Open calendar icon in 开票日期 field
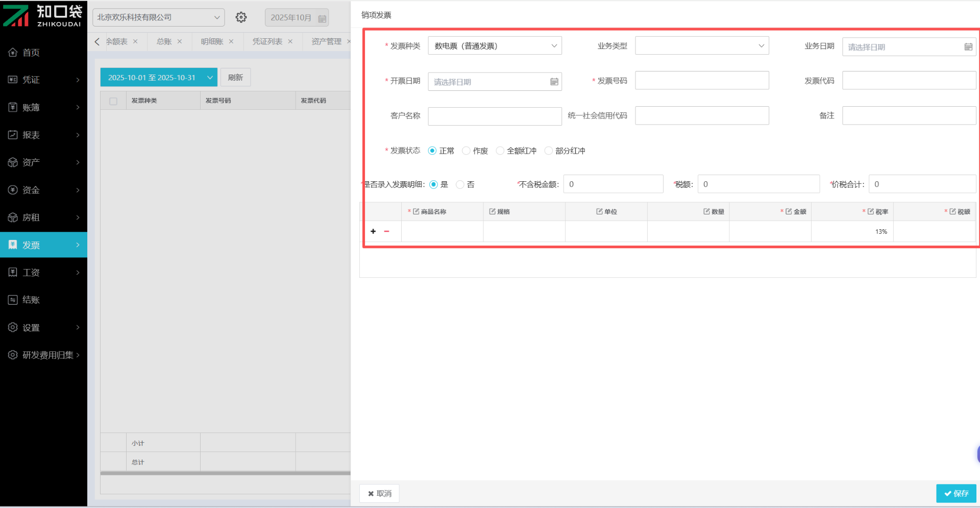This screenshot has height=508, width=980. [x=554, y=82]
